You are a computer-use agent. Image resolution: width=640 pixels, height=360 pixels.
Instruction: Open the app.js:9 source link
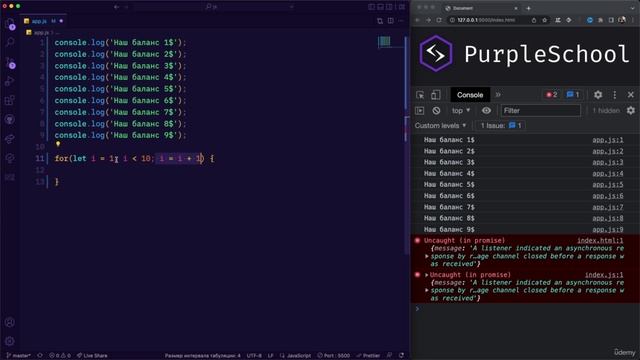[608, 229]
